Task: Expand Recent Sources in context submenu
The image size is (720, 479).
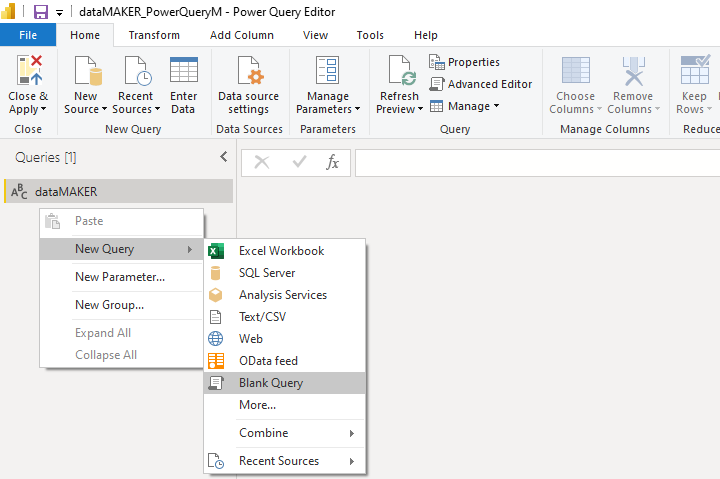Action: pos(285,461)
